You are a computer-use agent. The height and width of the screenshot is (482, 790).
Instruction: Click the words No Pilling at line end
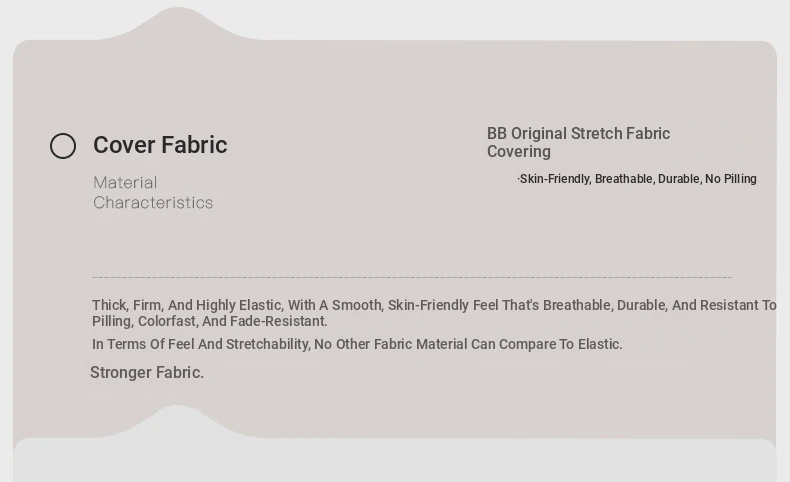coord(731,179)
